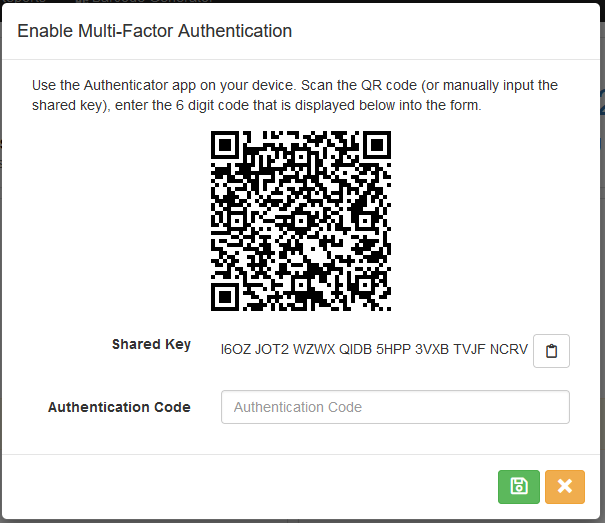Select the NCRV group of shared key
Image resolution: width=605 pixels, height=523 pixels.
[509, 349]
